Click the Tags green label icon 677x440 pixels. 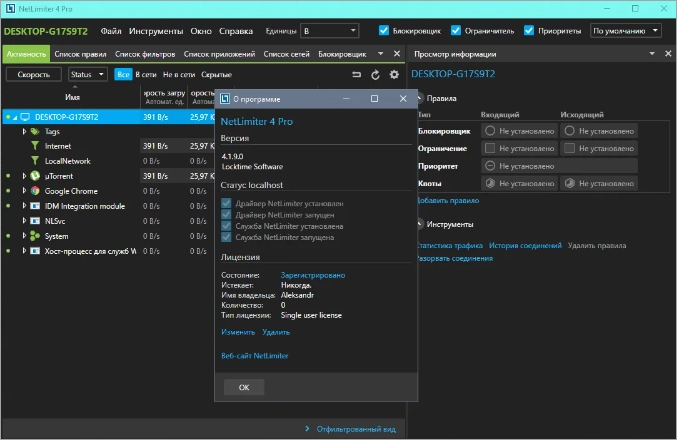(35, 131)
